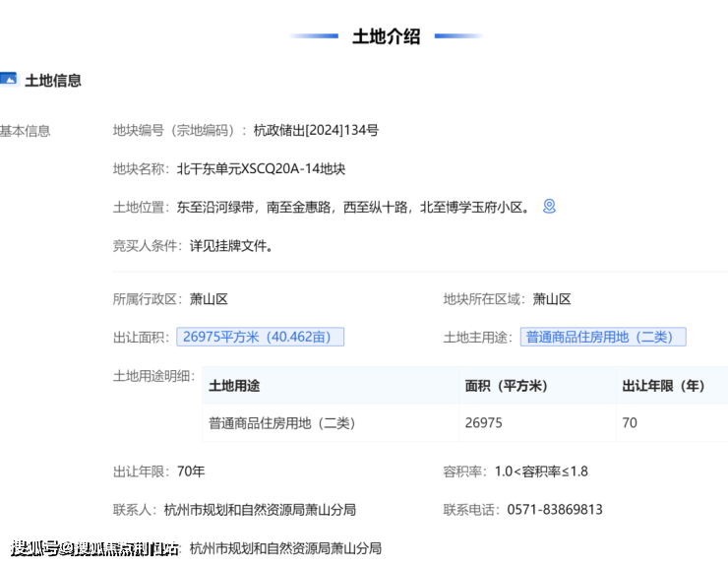Screen dimensions: 728x565
Task: Click the map location pin icon
Action: (x=550, y=207)
